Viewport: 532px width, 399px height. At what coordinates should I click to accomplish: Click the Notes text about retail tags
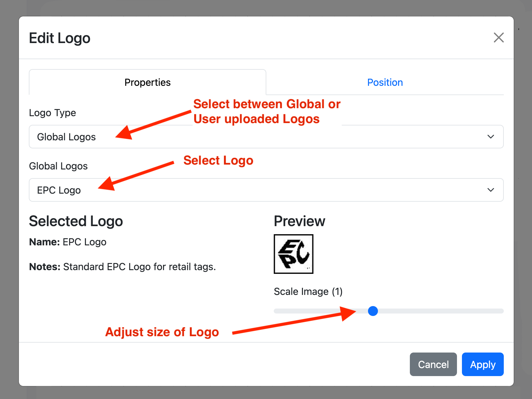point(122,267)
